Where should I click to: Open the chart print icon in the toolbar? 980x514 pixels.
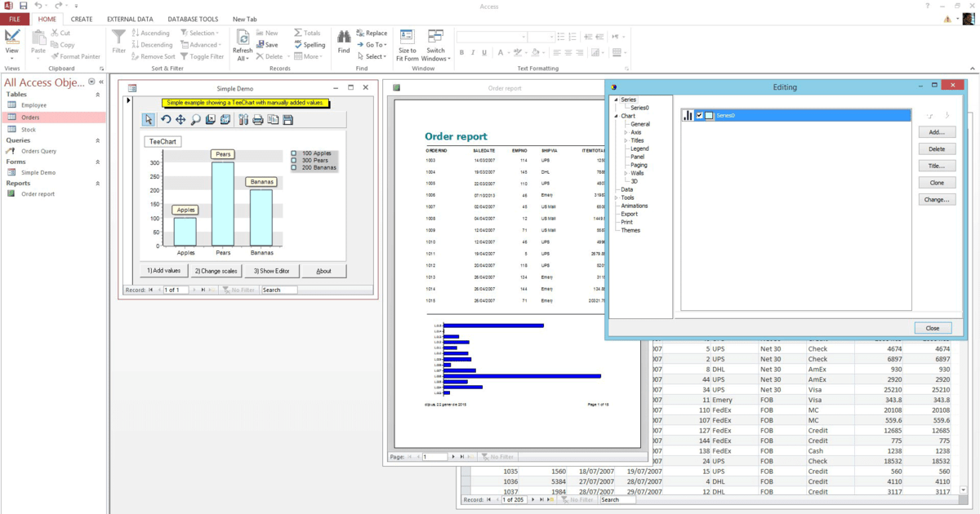(257, 120)
